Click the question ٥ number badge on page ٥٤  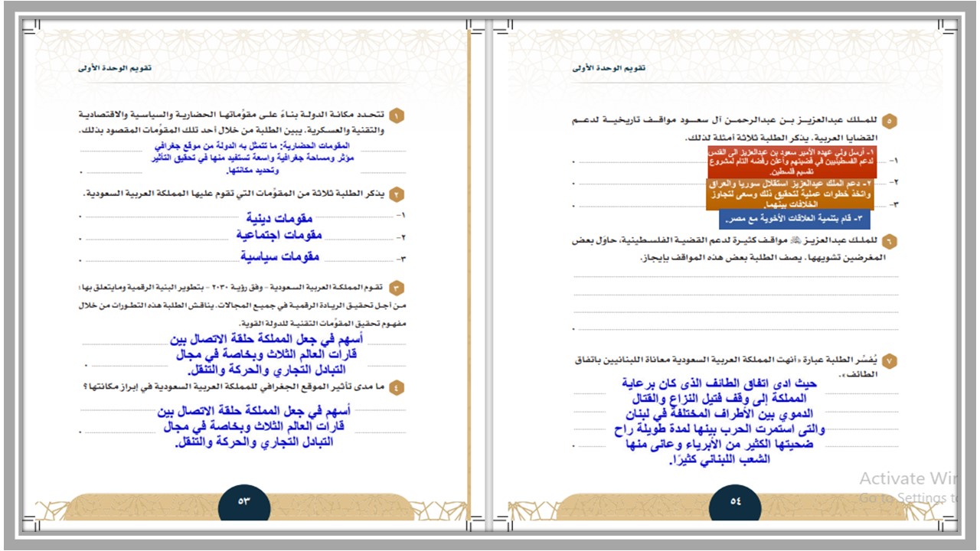pos(890,120)
